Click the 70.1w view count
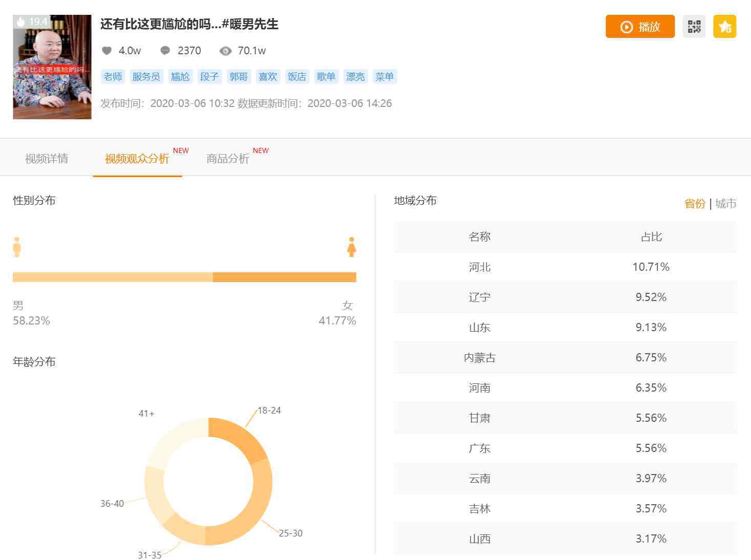 tap(252, 51)
